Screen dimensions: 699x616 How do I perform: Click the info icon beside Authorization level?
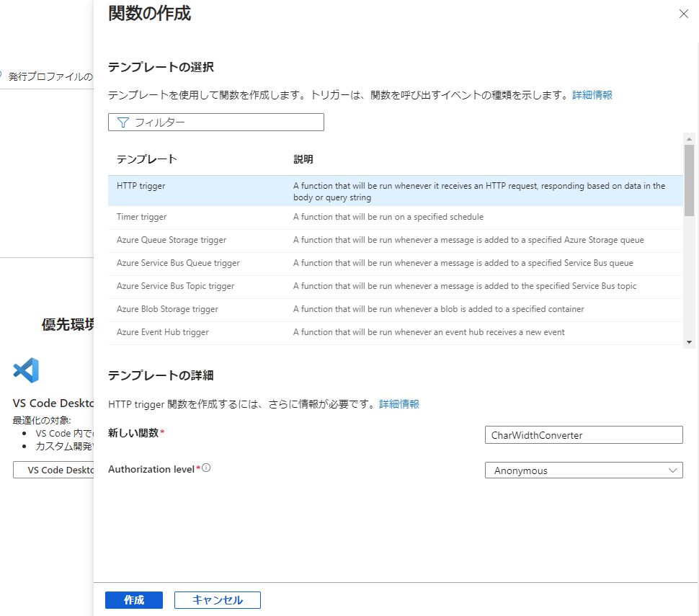pyautogui.click(x=206, y=468)
